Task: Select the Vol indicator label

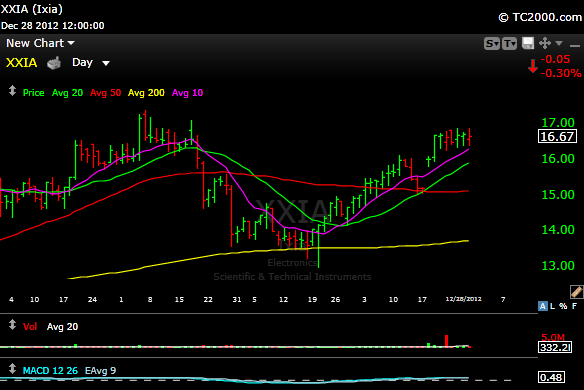Action: pyautogui.click(x=30, y=327)
